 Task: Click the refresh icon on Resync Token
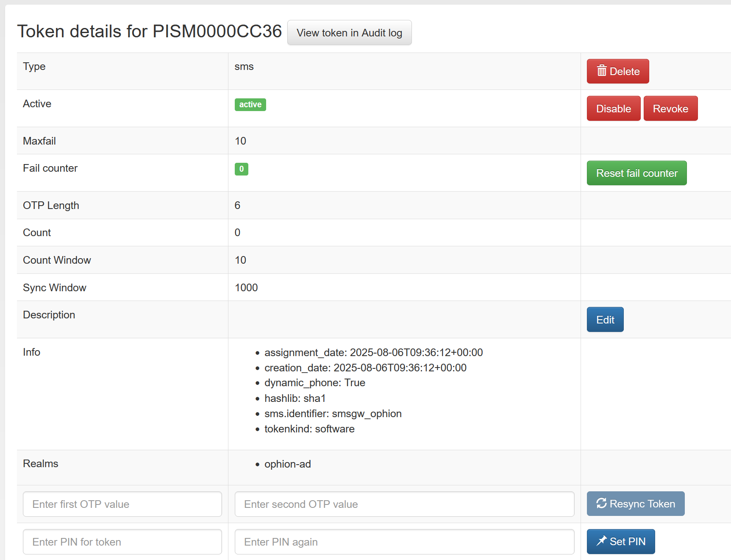click(601, 503)
